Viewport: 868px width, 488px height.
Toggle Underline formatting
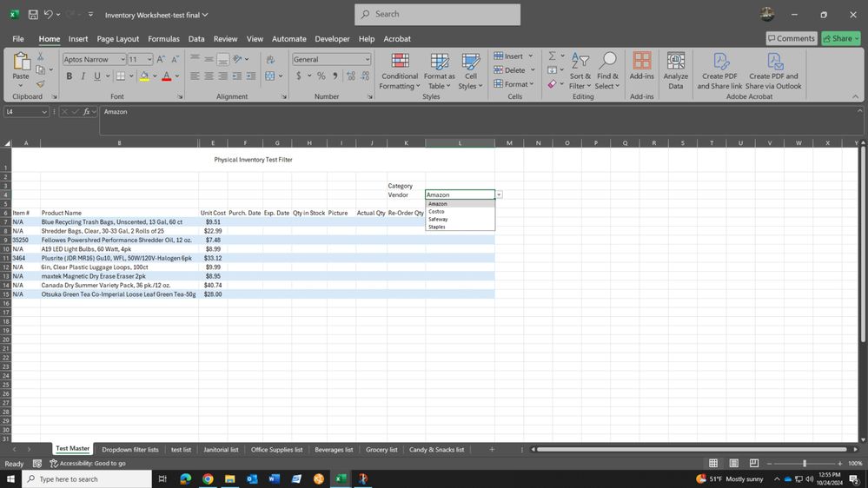(96, 76)
